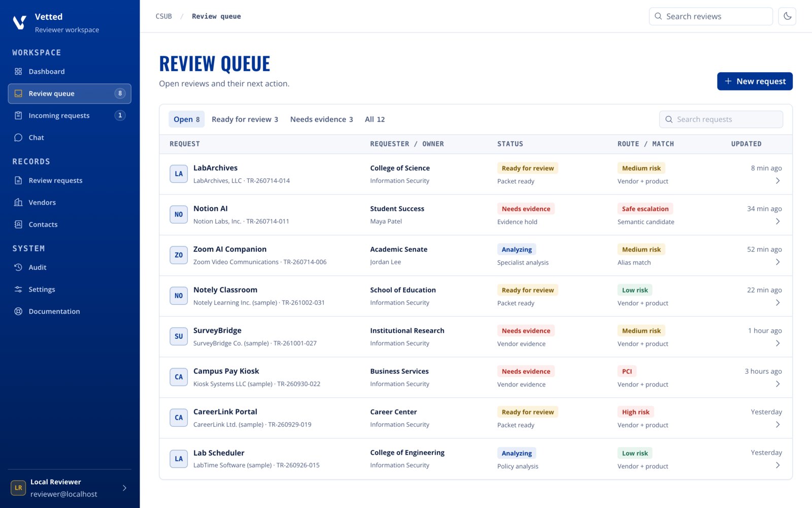Open Settings in sidebar
Viewport: 812px width, 508px height.
coord(70,289)
